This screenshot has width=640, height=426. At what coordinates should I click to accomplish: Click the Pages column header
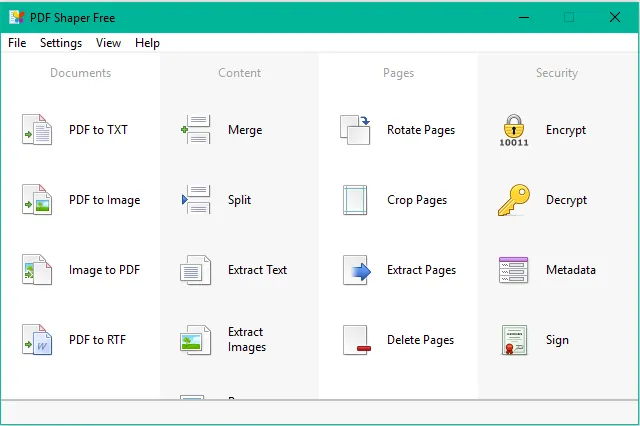398,73
